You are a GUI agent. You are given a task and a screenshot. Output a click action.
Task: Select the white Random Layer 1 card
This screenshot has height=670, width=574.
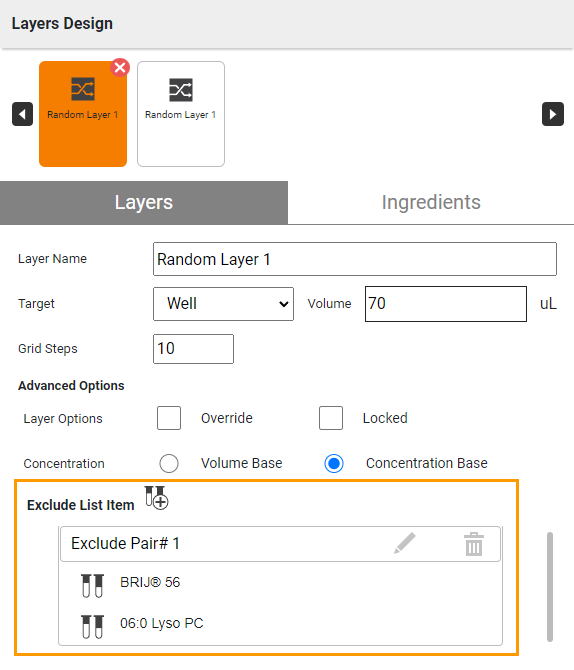[181, 114]
